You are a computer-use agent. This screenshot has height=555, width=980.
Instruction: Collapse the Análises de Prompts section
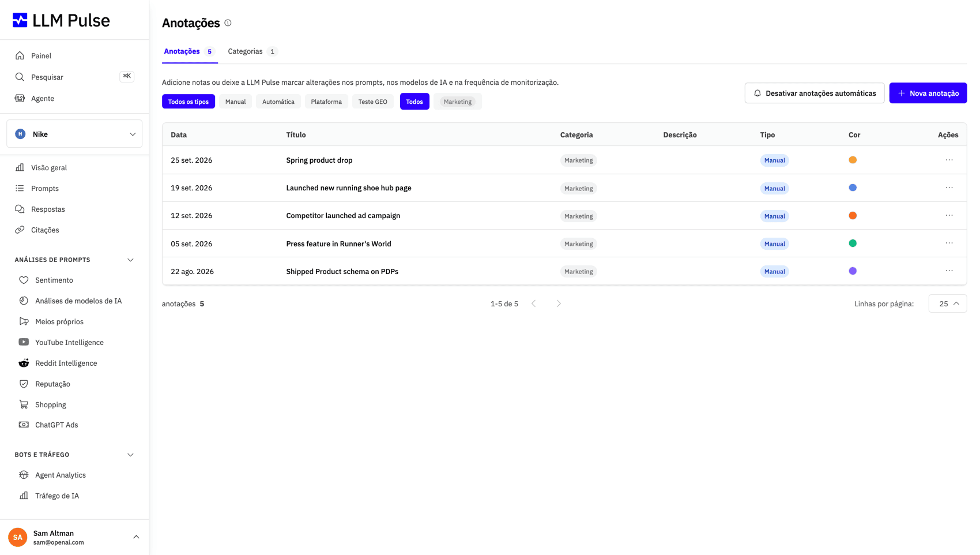[x=130, y=260]
